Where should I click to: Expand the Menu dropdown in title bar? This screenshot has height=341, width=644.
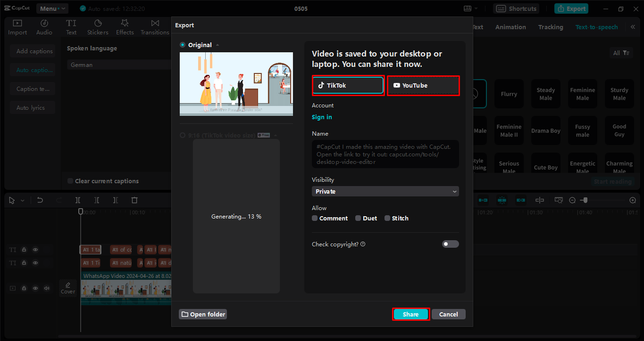point(52,9)
